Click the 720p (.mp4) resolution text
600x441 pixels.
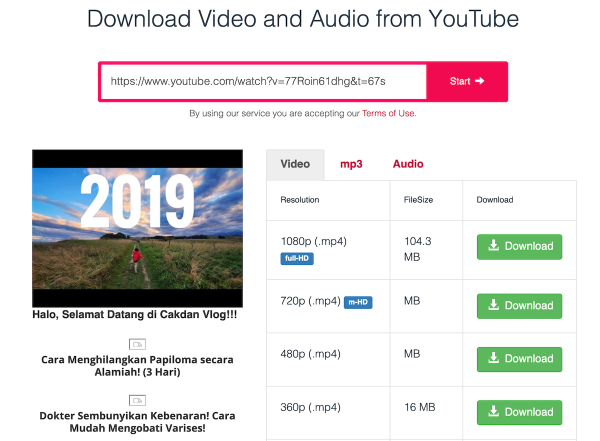310,301
